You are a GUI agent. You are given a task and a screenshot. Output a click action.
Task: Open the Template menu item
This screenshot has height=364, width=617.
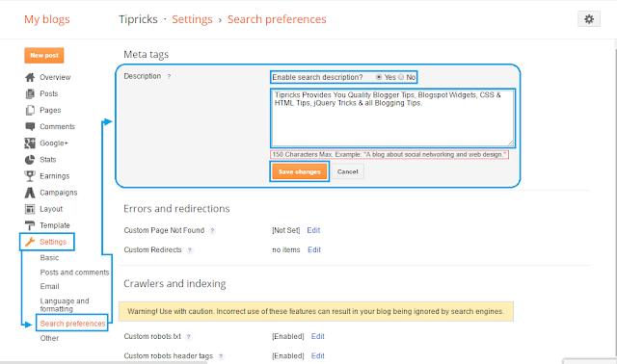click(x=55, y=225)
